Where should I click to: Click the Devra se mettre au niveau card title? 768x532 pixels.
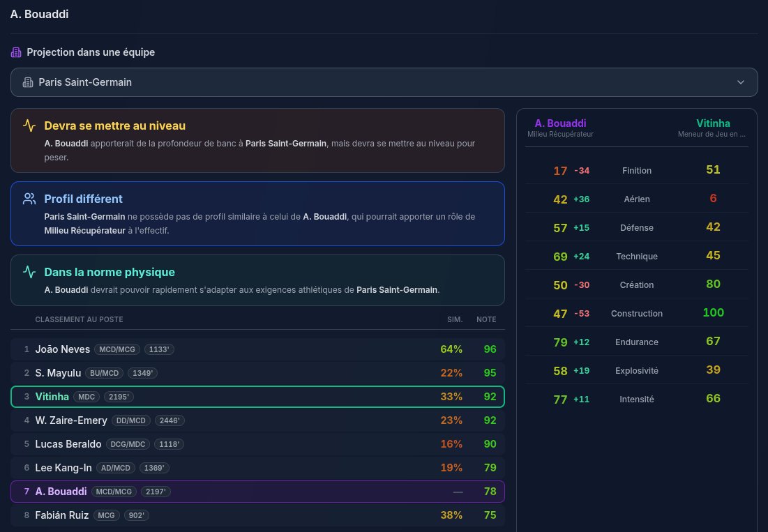coord(114,126)
